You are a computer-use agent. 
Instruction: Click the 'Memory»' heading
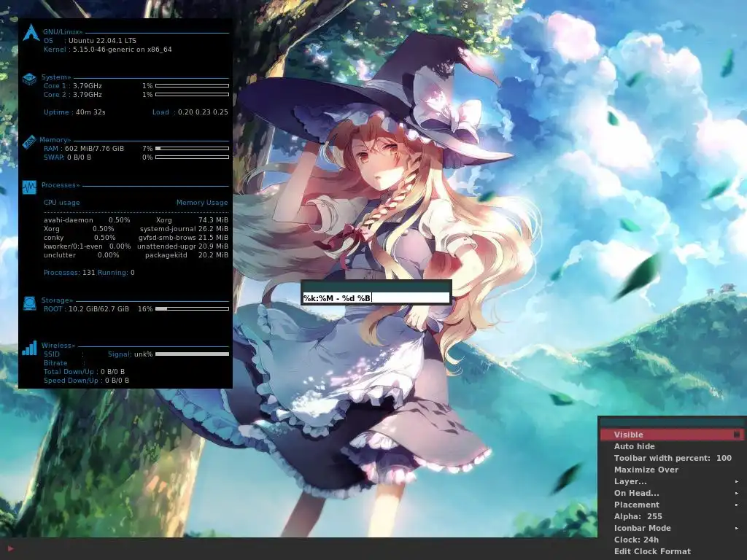(x=55, y=139)
